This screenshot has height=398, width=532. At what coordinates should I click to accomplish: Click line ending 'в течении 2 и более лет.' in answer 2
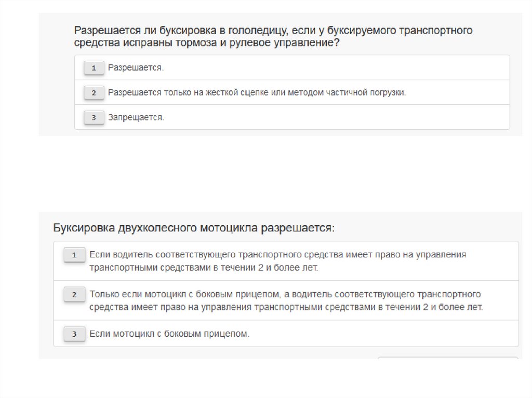tap(286, 307)
